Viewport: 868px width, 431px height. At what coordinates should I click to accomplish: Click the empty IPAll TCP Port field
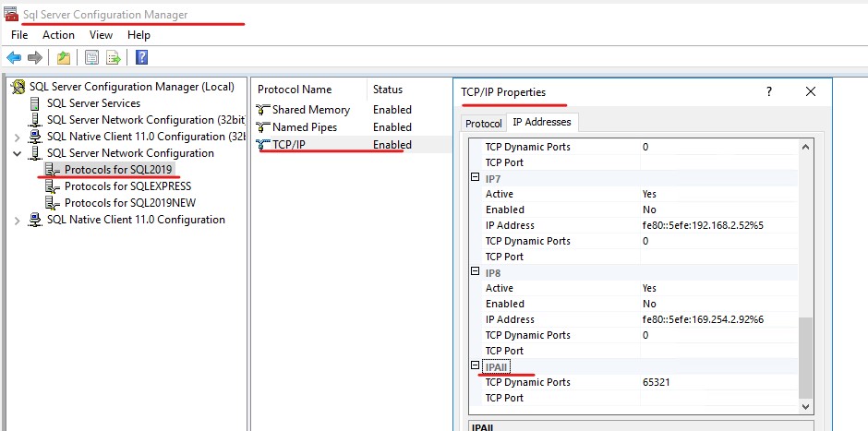point(719,398)
